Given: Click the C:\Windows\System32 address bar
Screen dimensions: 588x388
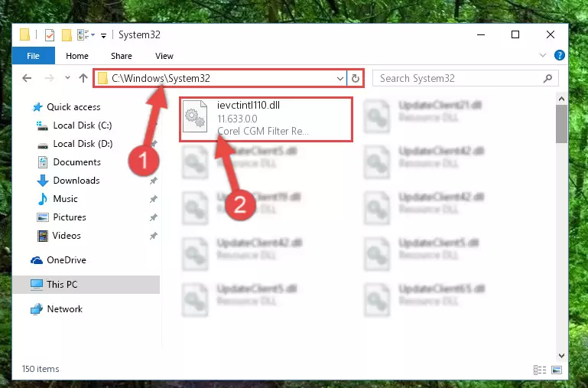Looking at the screenshot, I should [x=220, y=78].
